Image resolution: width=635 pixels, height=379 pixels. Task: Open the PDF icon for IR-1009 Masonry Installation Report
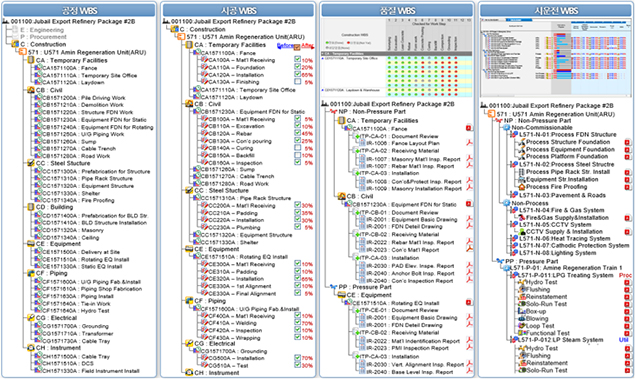click(469, 188)
